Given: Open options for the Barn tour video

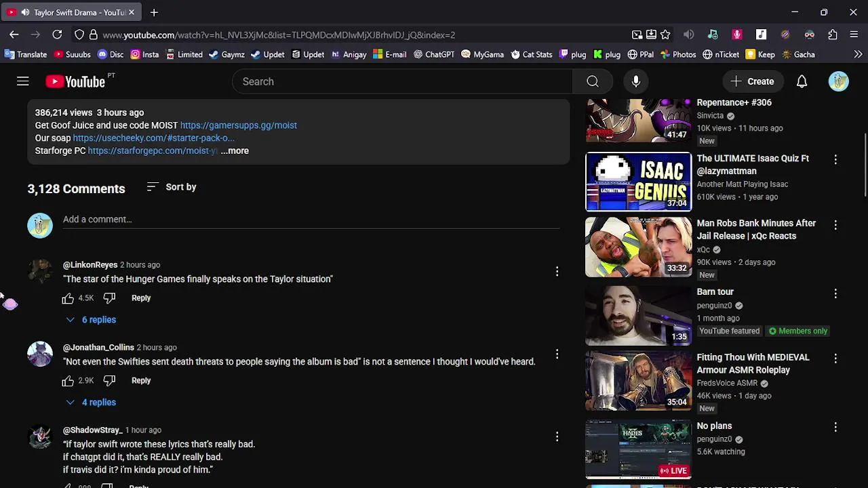Looking at the screenshot, I should point(835,293).
